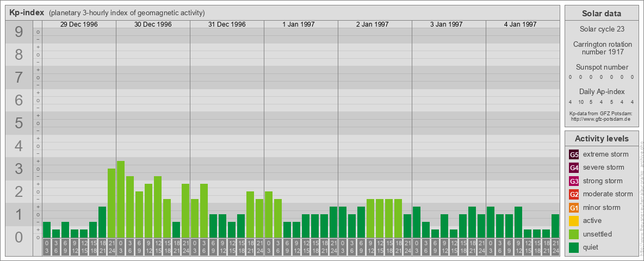Click the 1 Jan 0-3h light green bar
Viewport: 644px width, 261px height.
coord(269,214)
